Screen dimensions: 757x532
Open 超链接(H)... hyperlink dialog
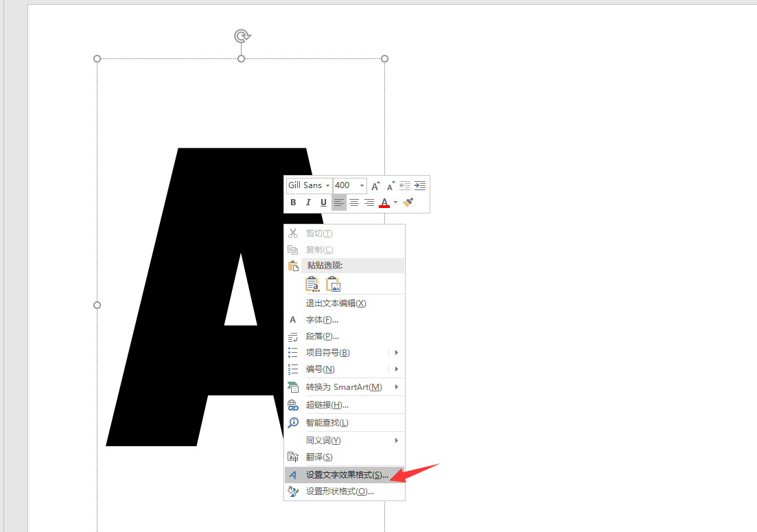(345, 404)
